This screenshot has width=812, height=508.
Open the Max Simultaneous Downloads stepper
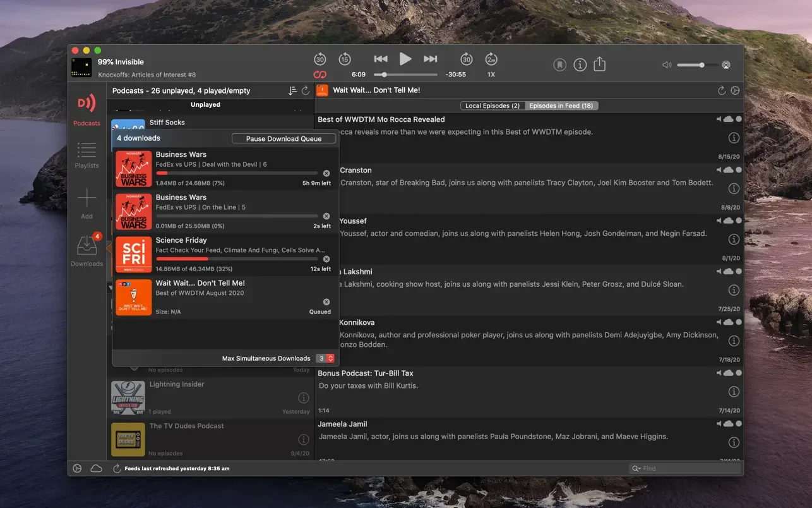pyautogui.click(x=330, y=358)
